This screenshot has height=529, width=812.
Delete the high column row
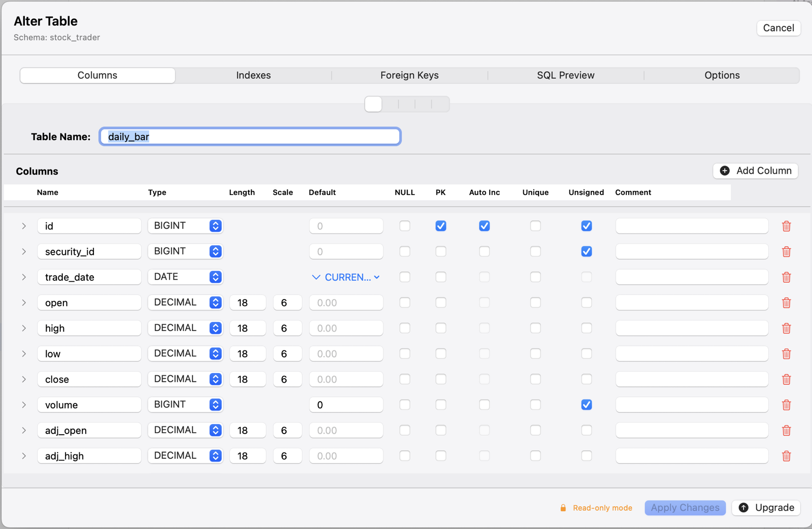click(786, 328)
